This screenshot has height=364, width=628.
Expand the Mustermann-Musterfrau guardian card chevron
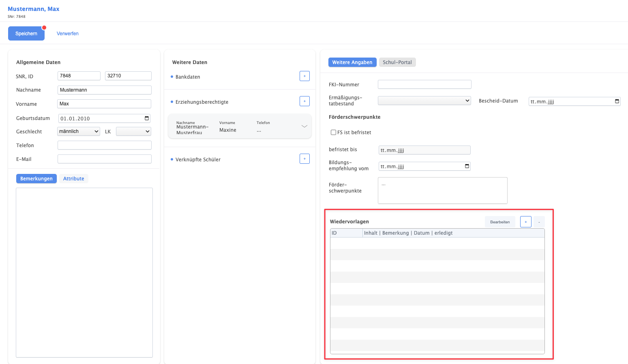click(x=304, y=126)
